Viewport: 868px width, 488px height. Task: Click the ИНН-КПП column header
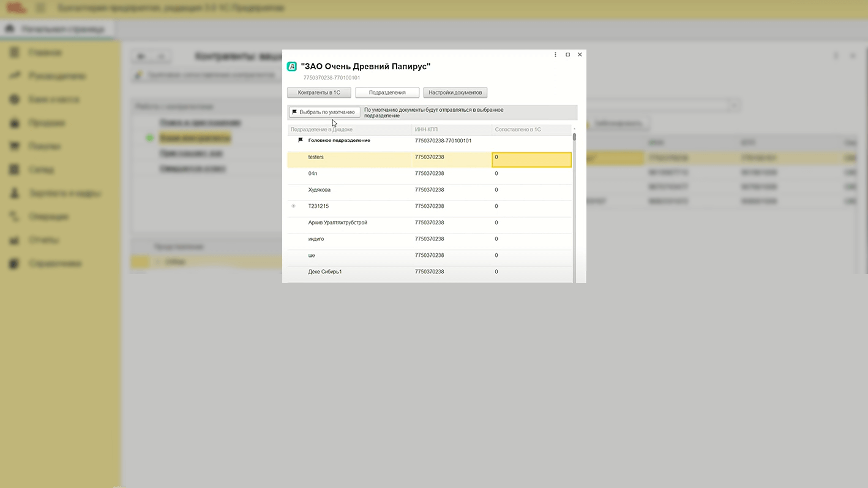pyautogui.click(x=452, y=130)
